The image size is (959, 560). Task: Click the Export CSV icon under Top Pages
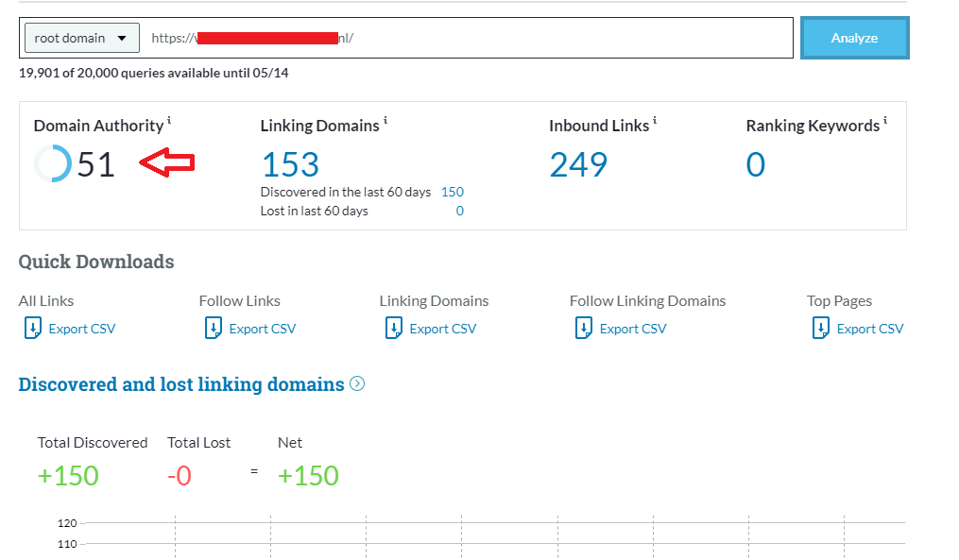click(x=821, y=328)
